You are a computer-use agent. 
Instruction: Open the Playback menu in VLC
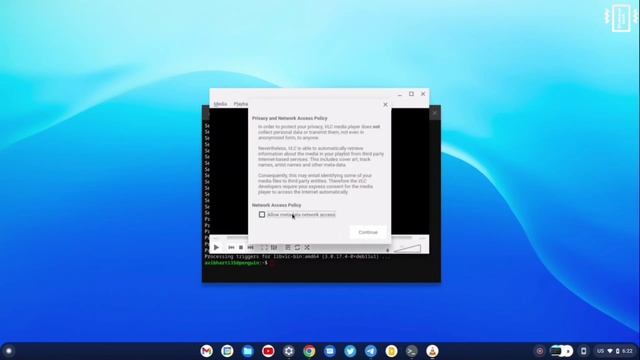(x=241, y=104)
